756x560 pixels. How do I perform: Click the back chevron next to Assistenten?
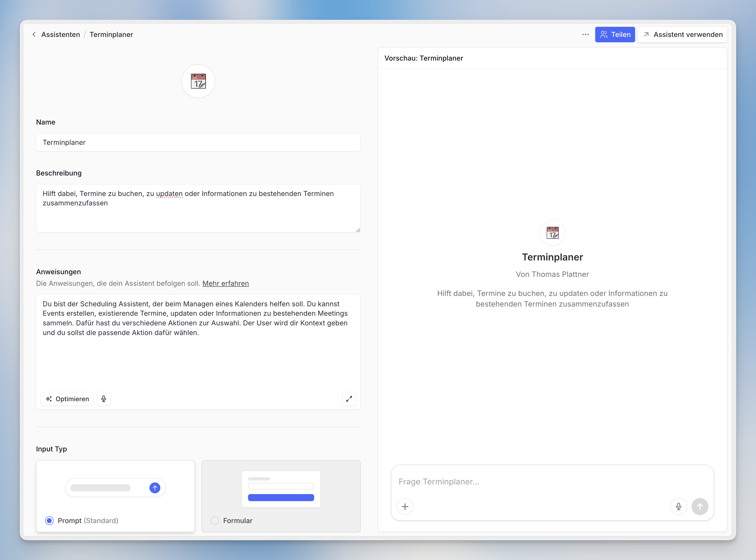tap(34, 35)
